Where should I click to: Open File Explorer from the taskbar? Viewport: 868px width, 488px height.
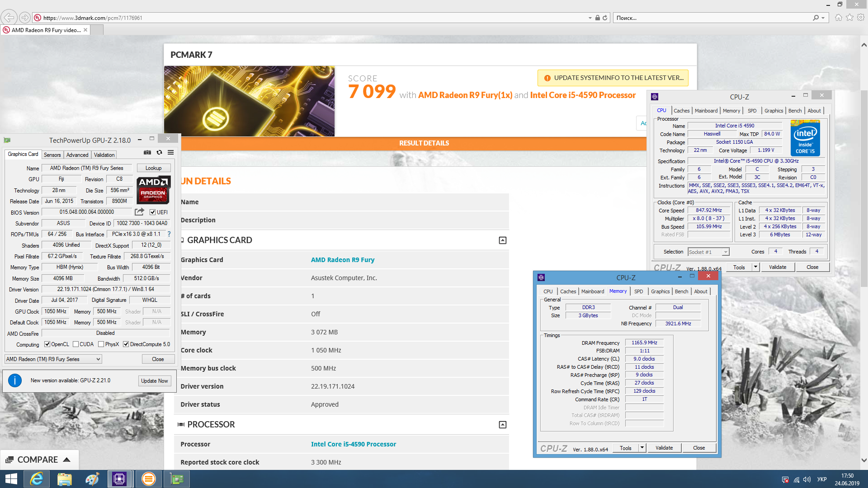point(65,479)
